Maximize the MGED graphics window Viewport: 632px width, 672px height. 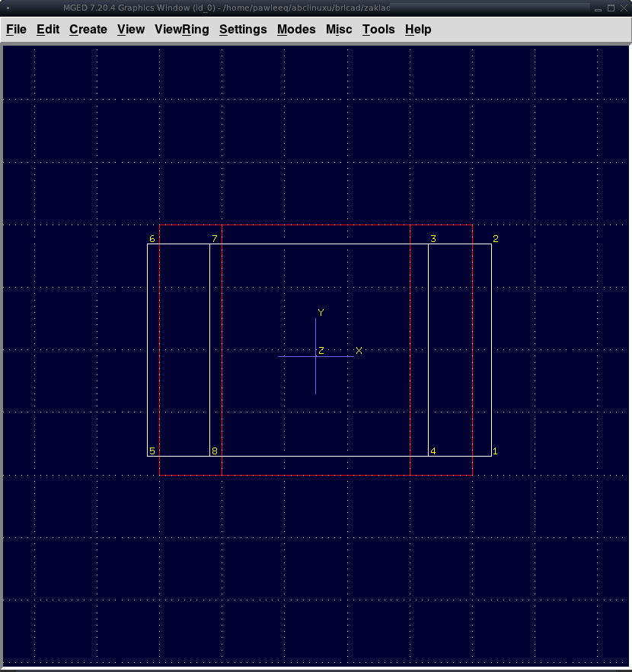click(x=611, y=8)
